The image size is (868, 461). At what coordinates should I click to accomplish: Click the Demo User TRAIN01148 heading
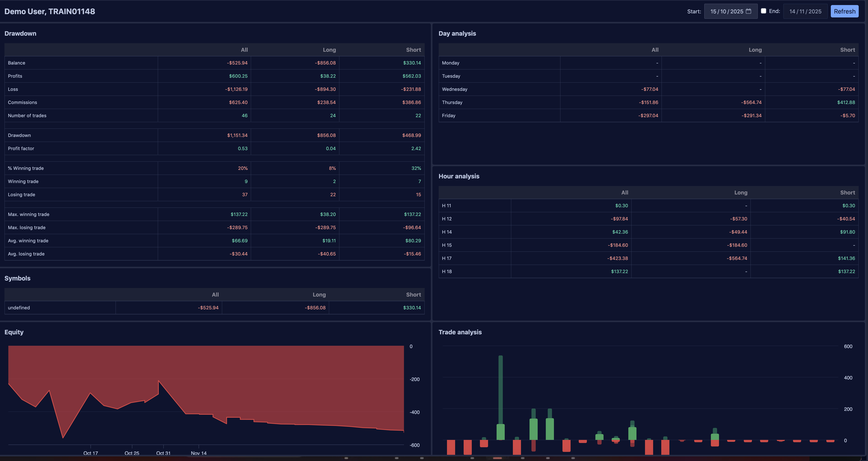tap(50, 11)
